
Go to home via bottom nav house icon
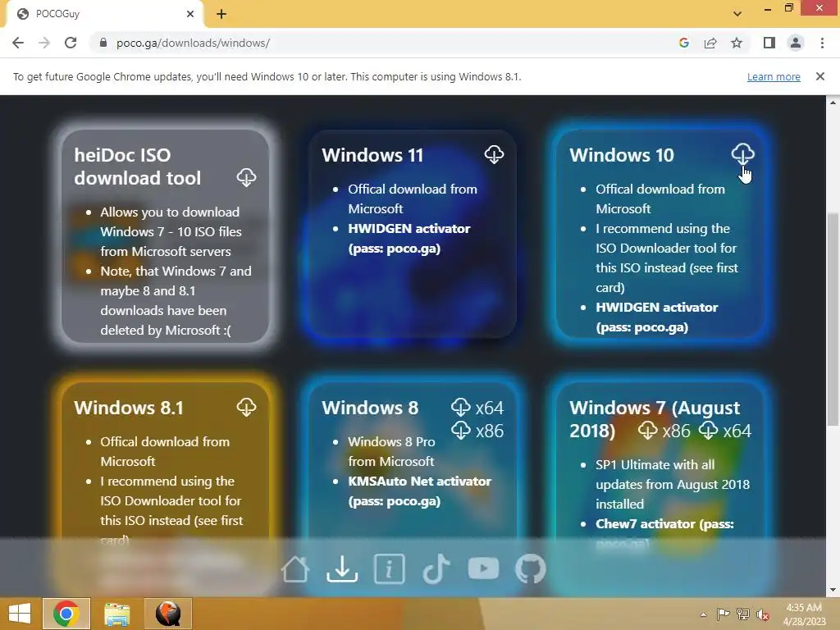(x=295, y=569)
